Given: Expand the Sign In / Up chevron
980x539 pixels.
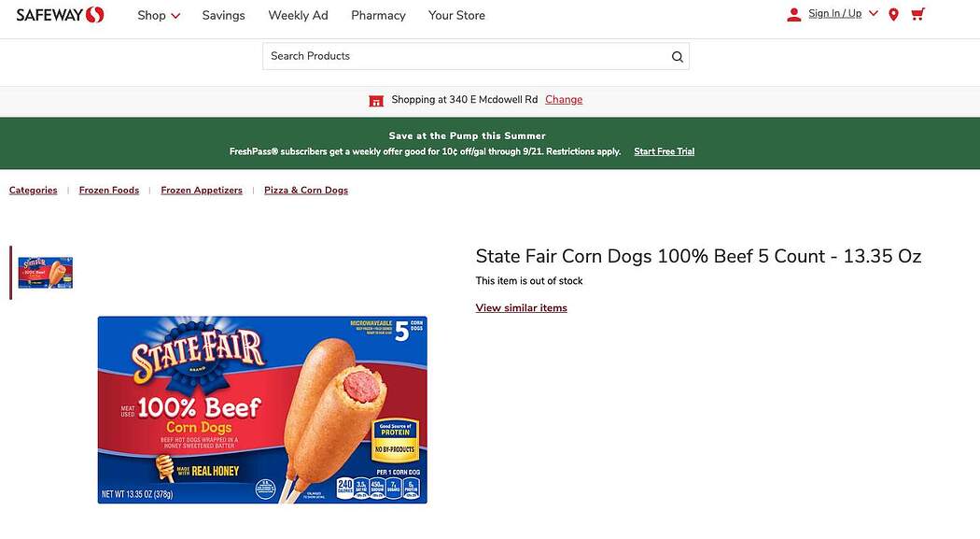Looking at the screenshot, I should 874,12.
